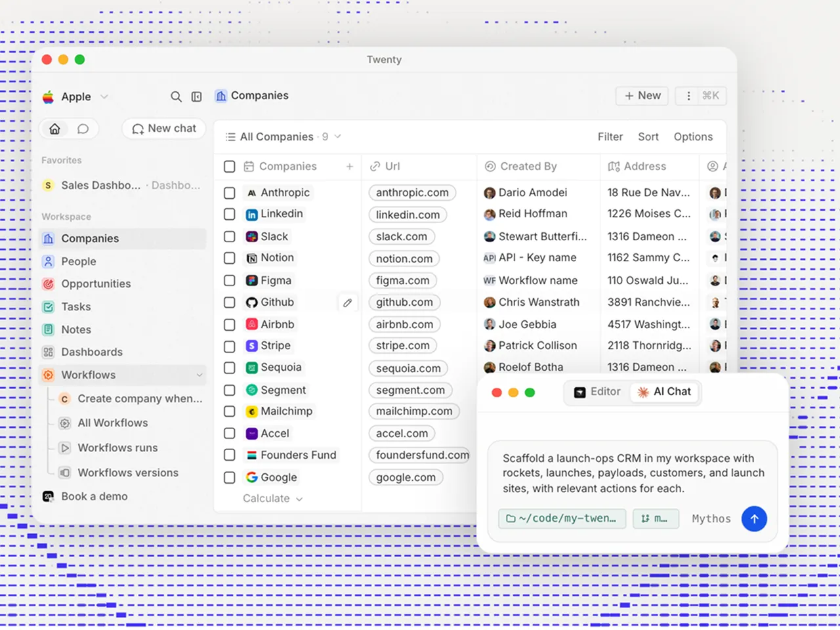Click the Companies icon in page header
The width and height of the screenshot is (840, 630).
click(221, 96)
